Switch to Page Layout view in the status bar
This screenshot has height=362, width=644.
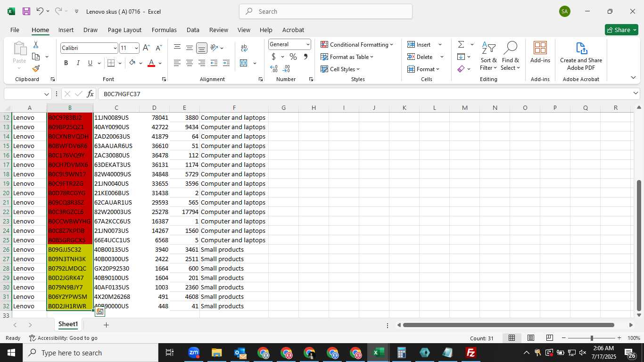(x=531, y=338)
